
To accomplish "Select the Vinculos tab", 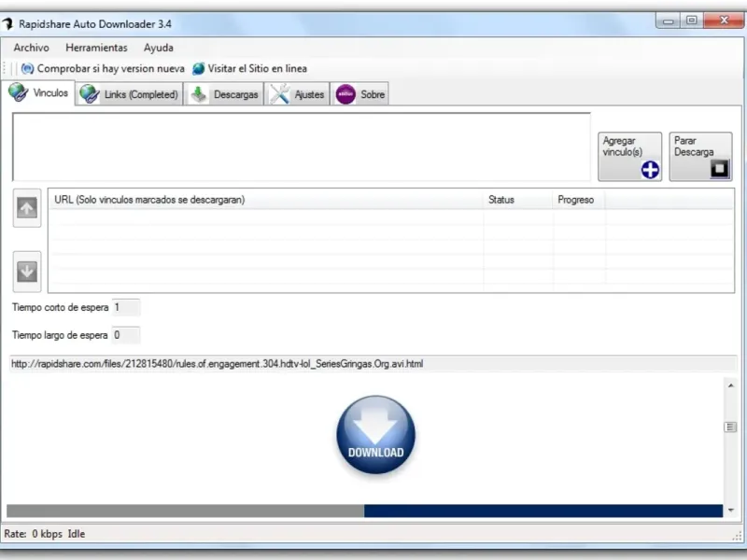I will click(38, 92).
